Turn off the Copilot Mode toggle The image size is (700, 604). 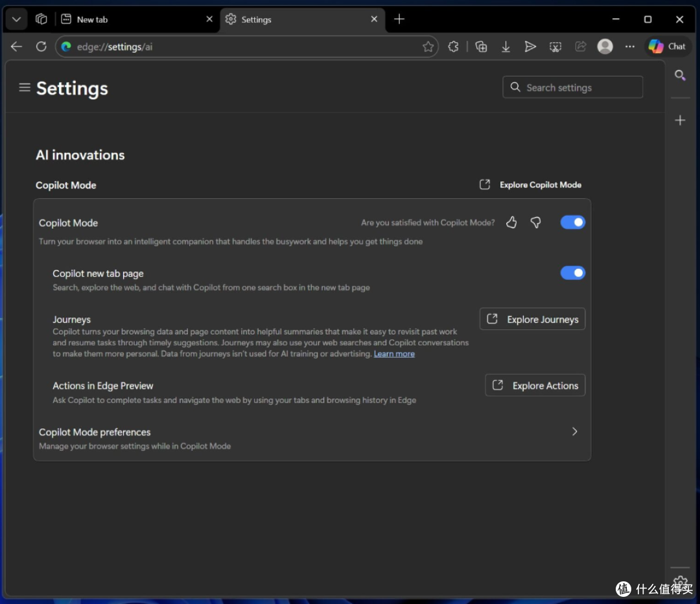pos(572,222)
